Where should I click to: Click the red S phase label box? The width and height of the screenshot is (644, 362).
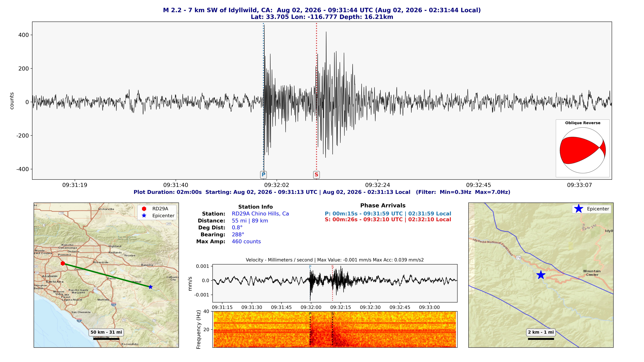(316, 175)
